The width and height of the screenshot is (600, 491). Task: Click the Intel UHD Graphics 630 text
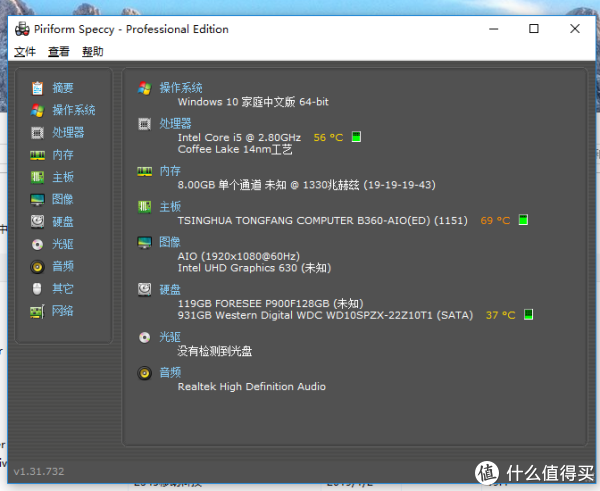pos(254,268)
